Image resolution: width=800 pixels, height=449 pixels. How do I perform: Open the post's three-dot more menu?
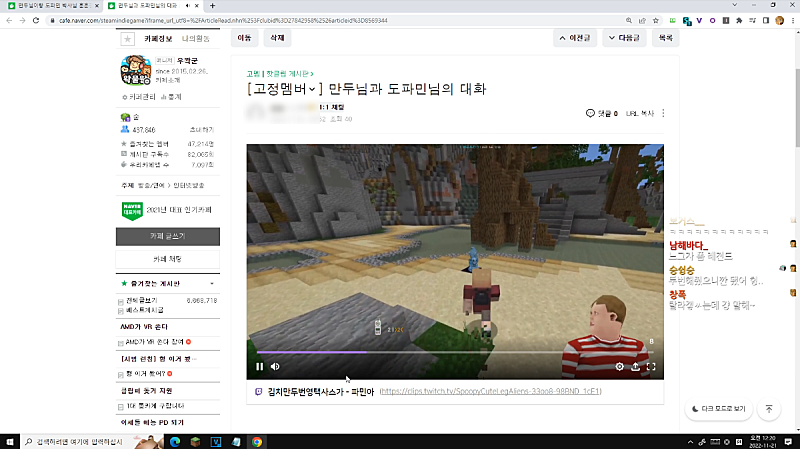663,114
